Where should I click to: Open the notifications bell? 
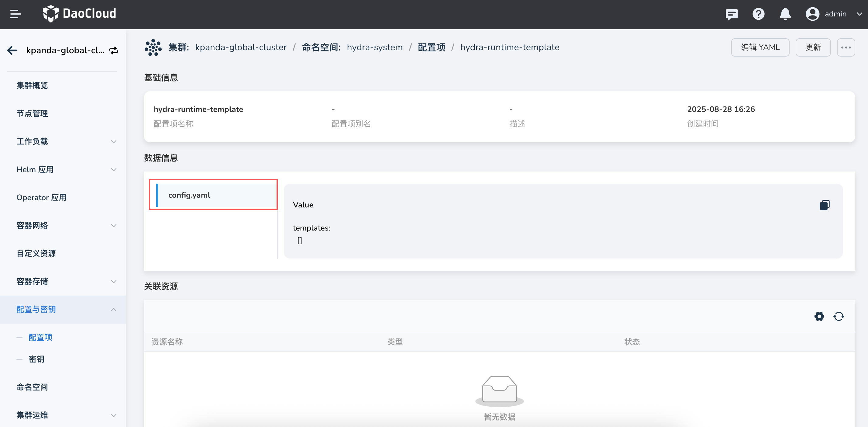tap(785, 14)
